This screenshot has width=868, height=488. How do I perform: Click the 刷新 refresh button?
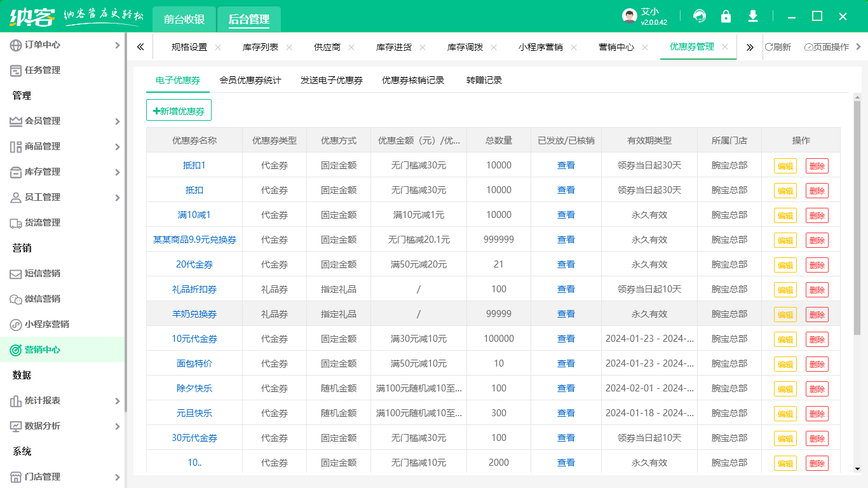coord(778,47)
